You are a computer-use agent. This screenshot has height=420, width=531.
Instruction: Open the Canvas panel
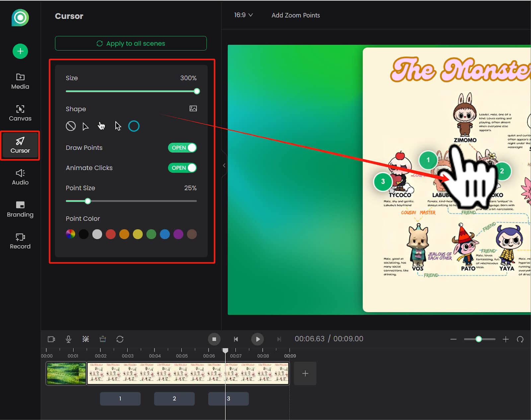pos(20,113)
